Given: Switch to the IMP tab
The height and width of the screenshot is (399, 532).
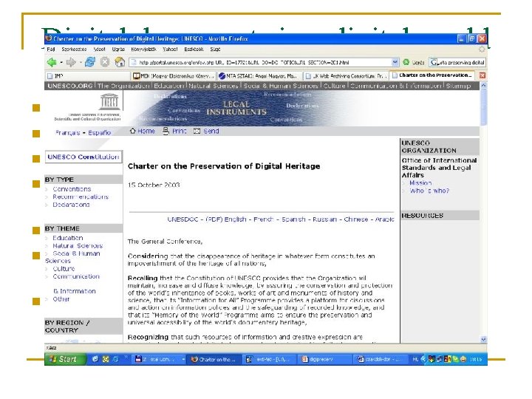Looking at the screenshot, I should pyautogui.click(x=87, y=75).
